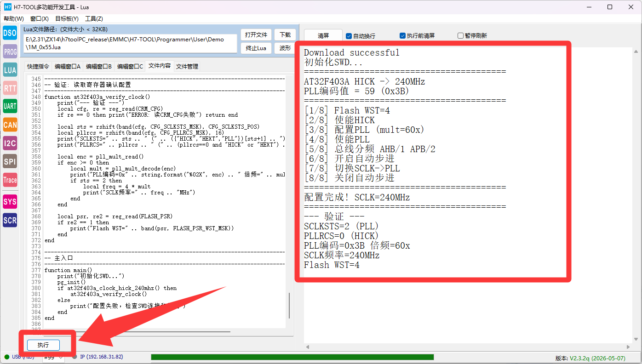Click the 波形 button
The image size is (642, 364).
coord(285,48)
